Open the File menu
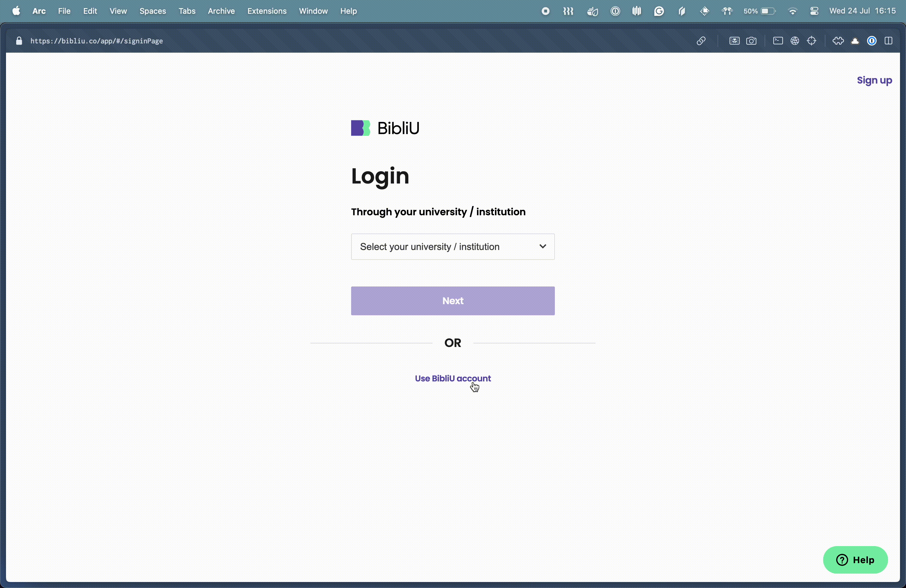This screenshot has width=906, height=588. [64, 11]
